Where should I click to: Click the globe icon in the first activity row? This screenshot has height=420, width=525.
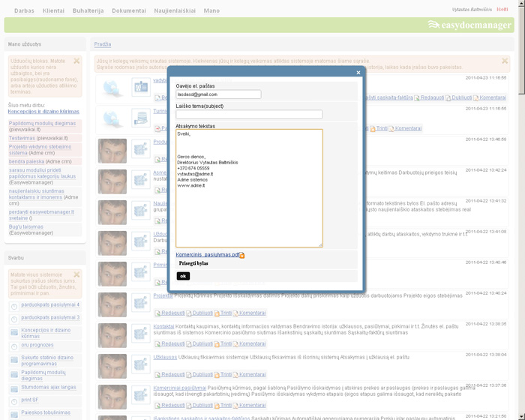[x=112, y=88]
